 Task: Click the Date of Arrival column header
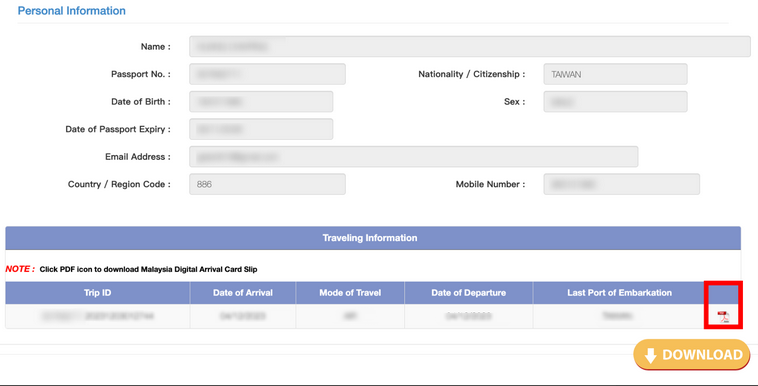[x=243, y=293]
